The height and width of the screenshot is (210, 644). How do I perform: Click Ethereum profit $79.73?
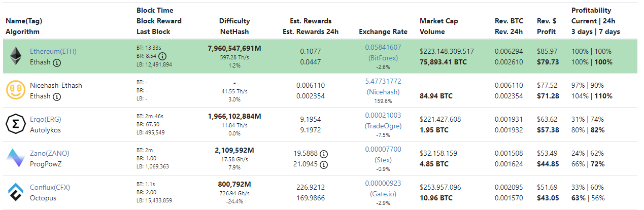pos(548,62)
